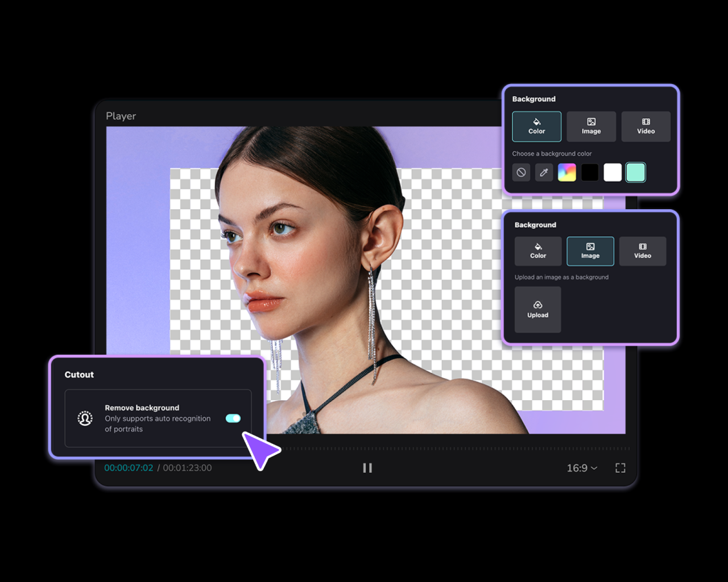Click the fullscreen expand icon

620,468
